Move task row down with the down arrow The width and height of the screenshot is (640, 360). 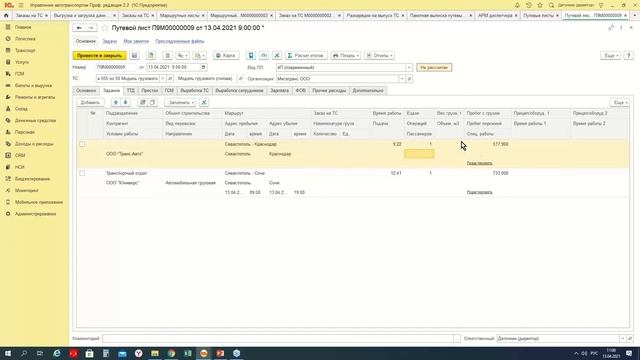(126, 102)
